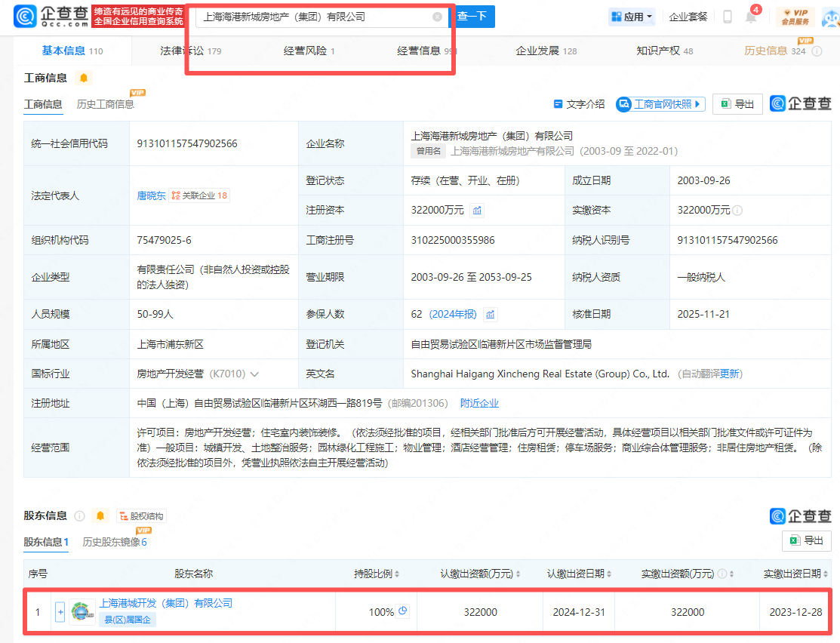Click the registered capital trend chart icon

[x=477, y=211]
